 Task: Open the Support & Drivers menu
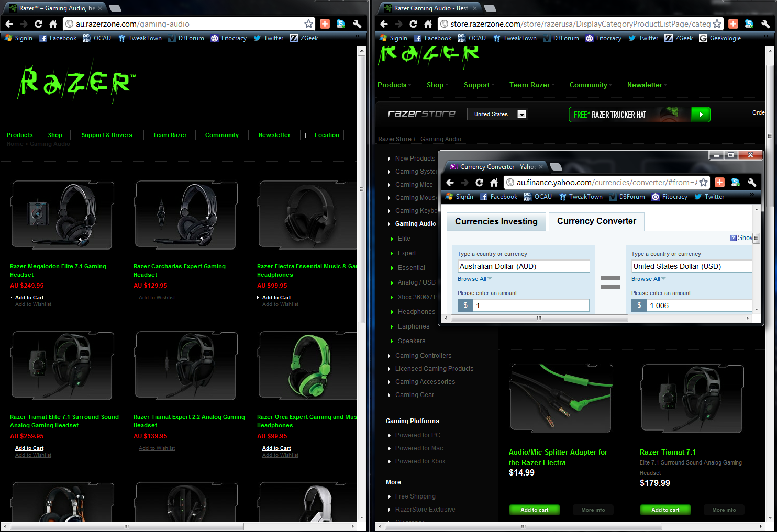[107, 135]
